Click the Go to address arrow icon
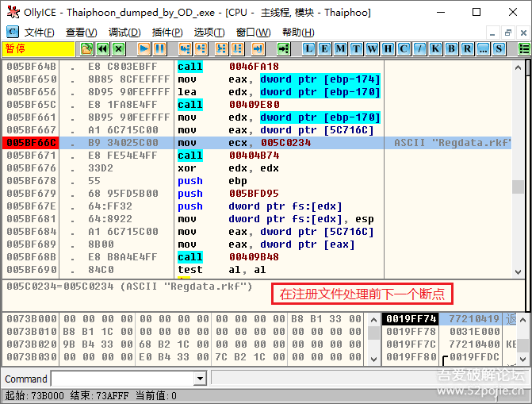 point(283,48)
